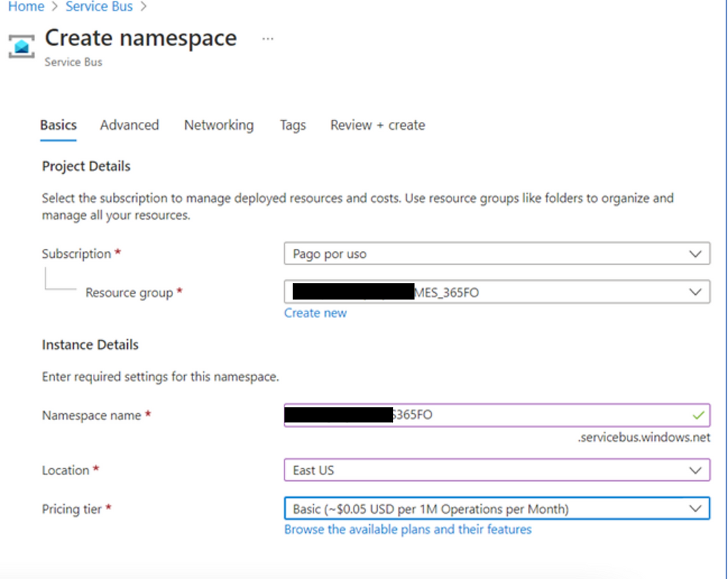This screenshot has height=579, width=728.
Task: Click the .servicebus.windows.net suffix text
Action: 644,438
